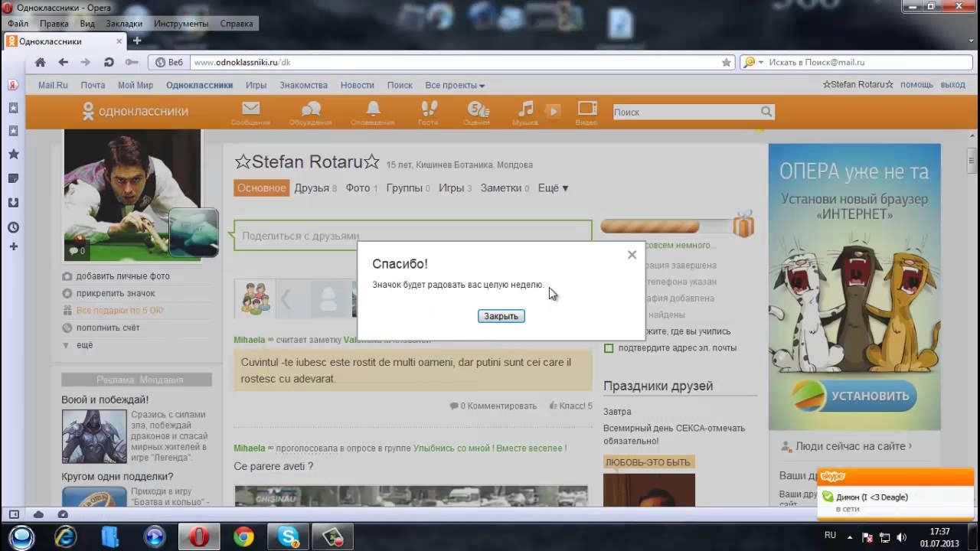Image resolution: width=980 pixels, height=551 pixels.
Task: Toggle the panel button in Opera status bar
Action: point(13,514)
